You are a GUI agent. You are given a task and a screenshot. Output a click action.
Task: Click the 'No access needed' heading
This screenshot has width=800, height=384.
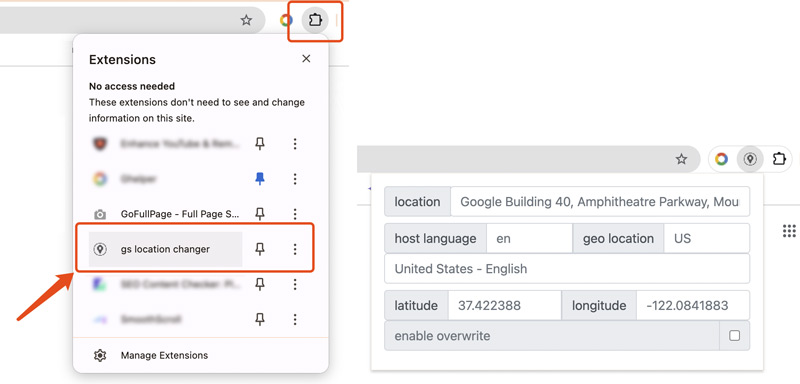click(x=132, y=86)
